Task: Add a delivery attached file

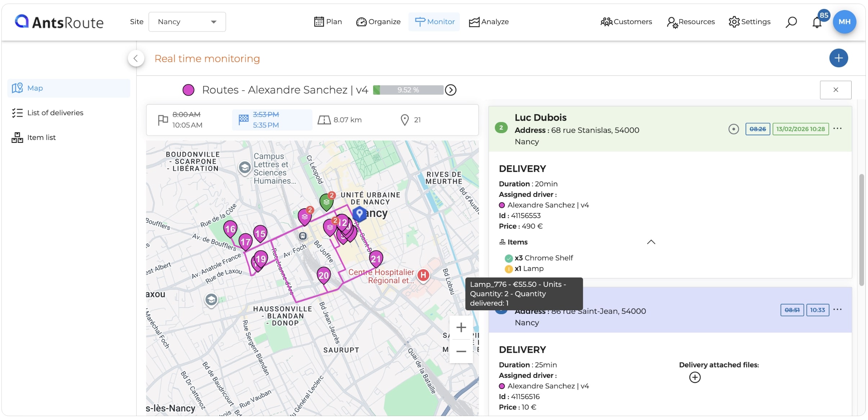Action: click(695, 377)
